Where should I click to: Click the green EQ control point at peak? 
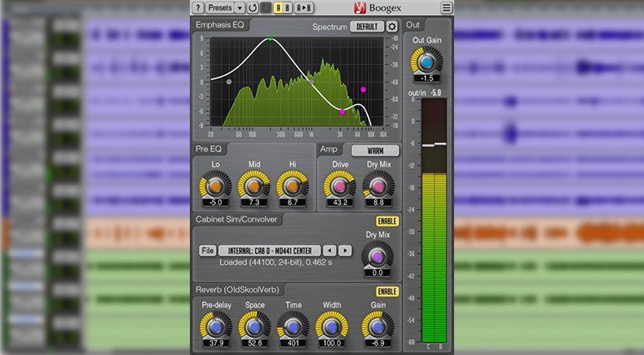[x=270, y=39]
